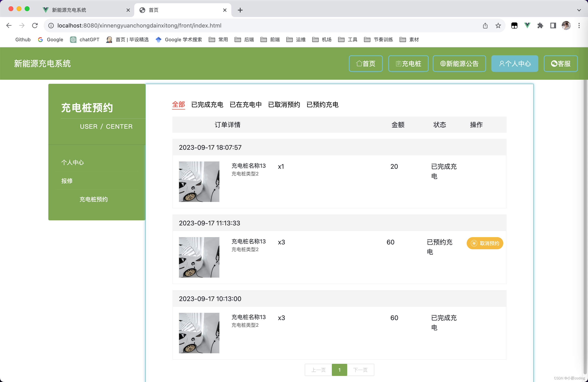
Task: Open thumbnail of the 18:07:57 order
Action: pos(199,181)
